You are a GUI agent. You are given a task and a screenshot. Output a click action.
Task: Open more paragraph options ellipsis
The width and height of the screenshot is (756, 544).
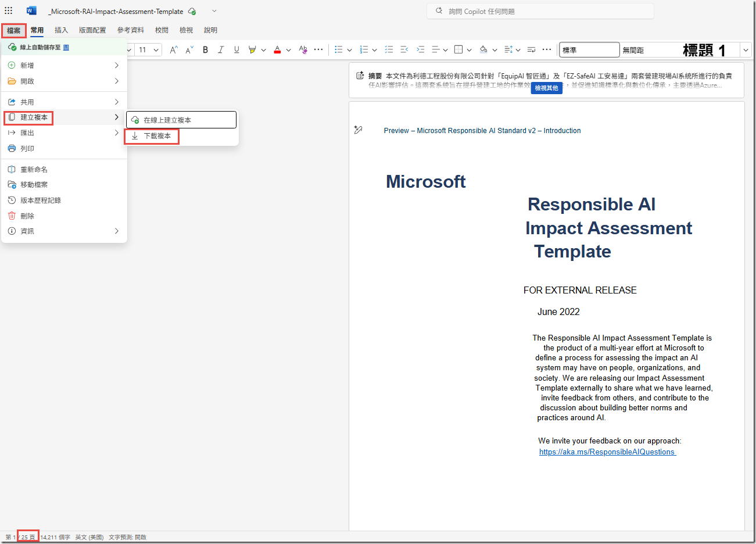pos(547,50)
